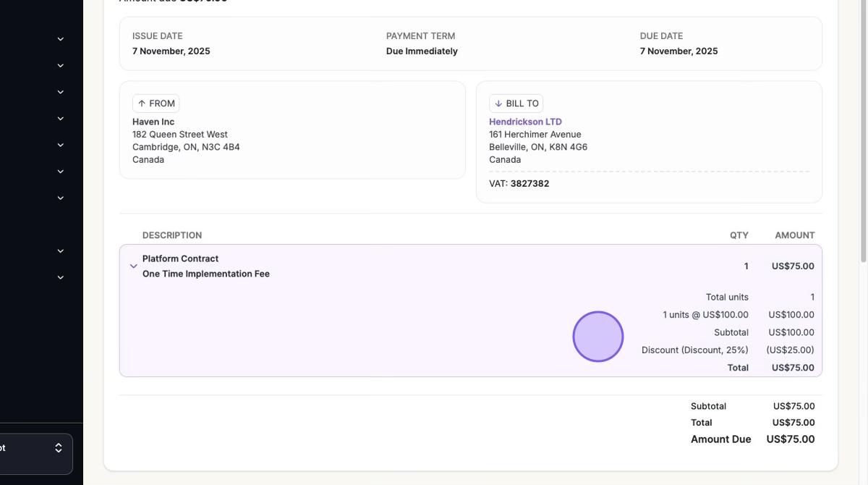Click the Due Immediately payment term
Image resolution: width=868 pixels, height=485 pixels.
click(422, 51)
